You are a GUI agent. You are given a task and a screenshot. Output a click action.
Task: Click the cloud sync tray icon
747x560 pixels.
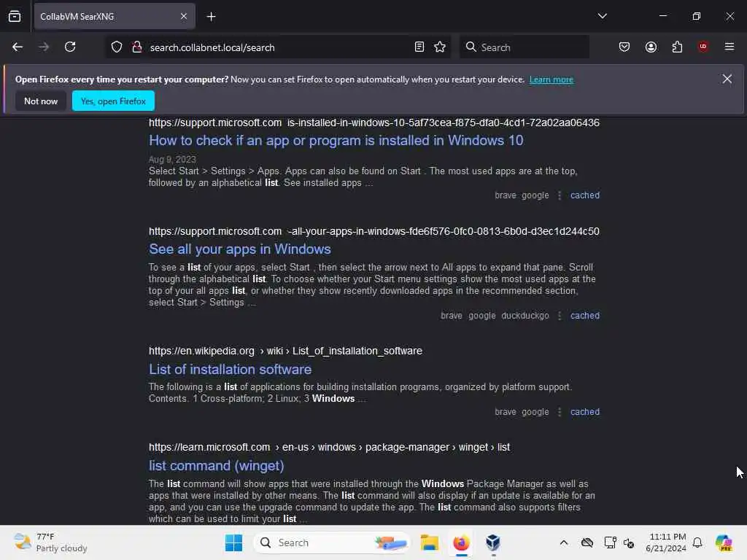click(x=587, y=542)
